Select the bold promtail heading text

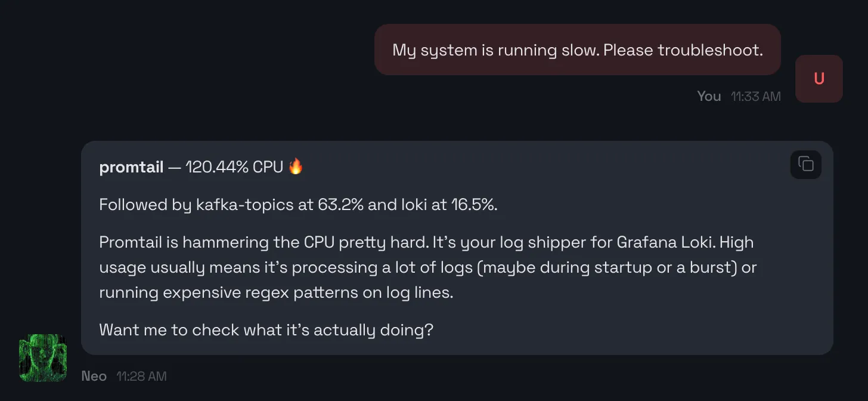[131, 166]
